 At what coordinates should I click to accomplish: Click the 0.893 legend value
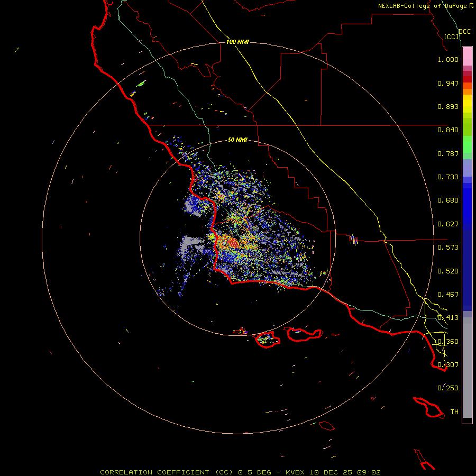448,106
